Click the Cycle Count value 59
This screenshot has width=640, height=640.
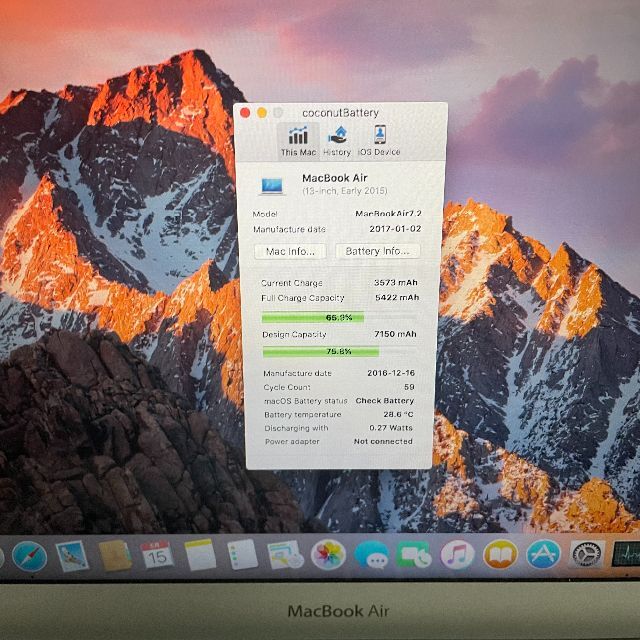409,387
